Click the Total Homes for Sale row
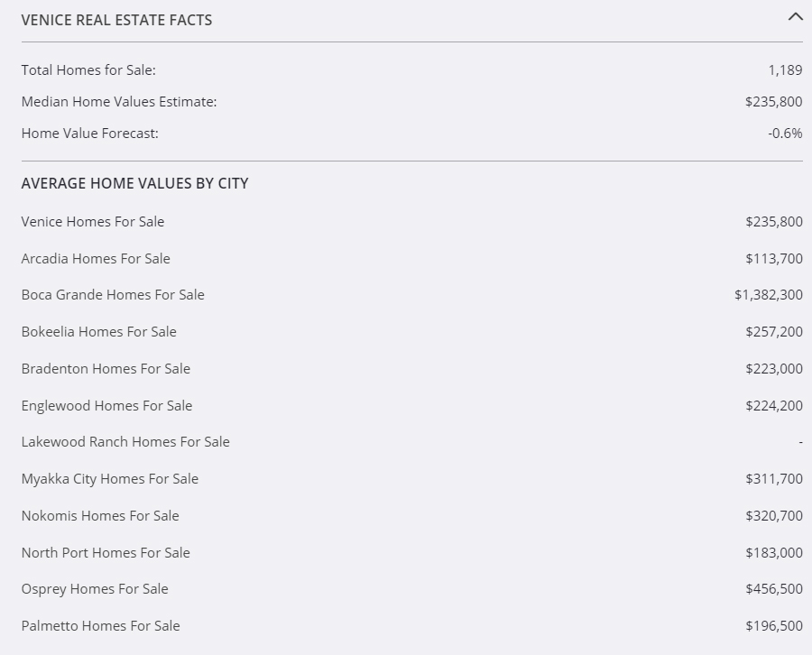Viewport: 812px width, 655px height. coord(88,69)
